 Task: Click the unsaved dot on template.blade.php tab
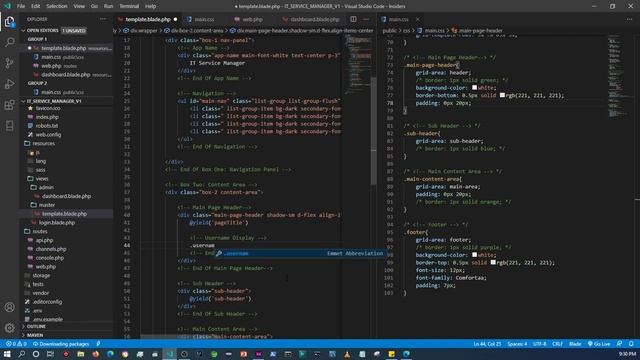pos(176,19)
